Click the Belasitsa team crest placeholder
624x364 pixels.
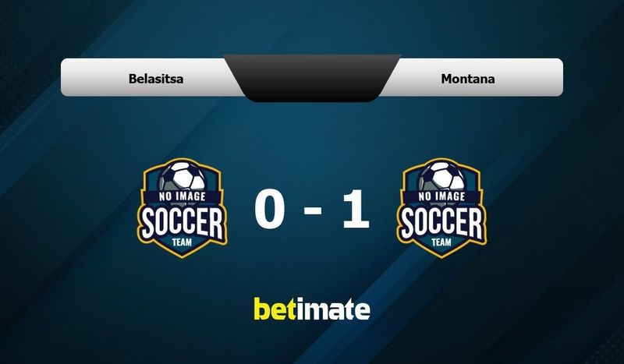183,208
